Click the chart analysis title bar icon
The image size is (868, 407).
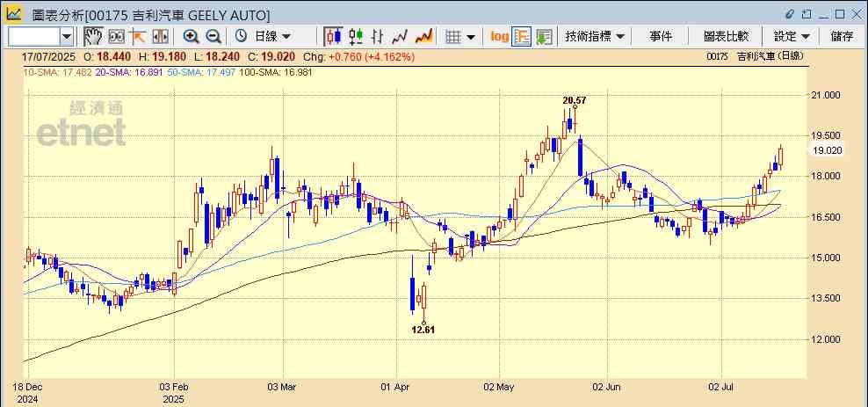point(14,13)
